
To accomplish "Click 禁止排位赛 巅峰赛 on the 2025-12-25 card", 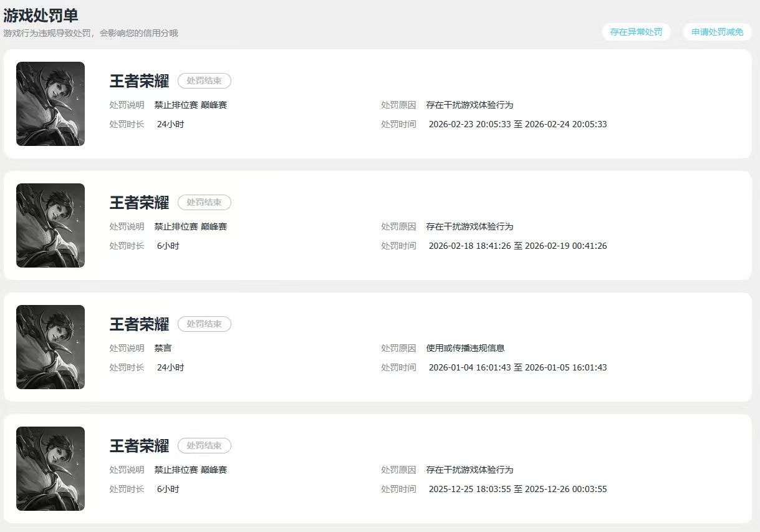I will tap(191, 470).
